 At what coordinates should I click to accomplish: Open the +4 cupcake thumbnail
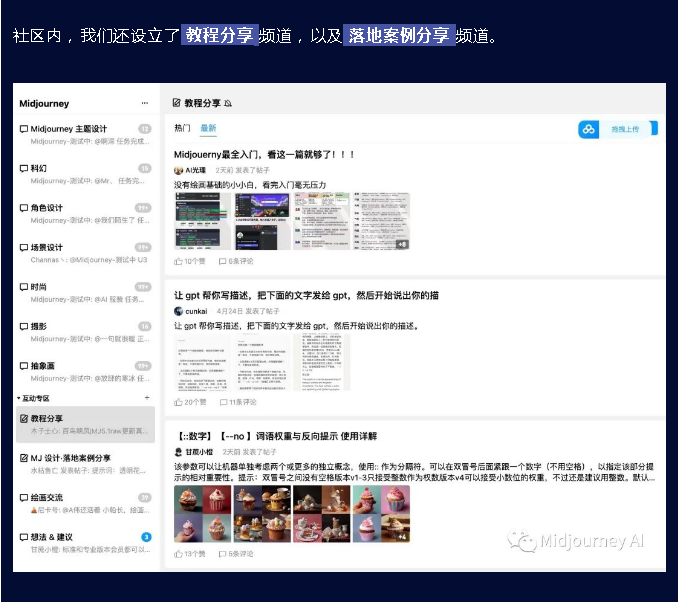(x=381, y=514)
